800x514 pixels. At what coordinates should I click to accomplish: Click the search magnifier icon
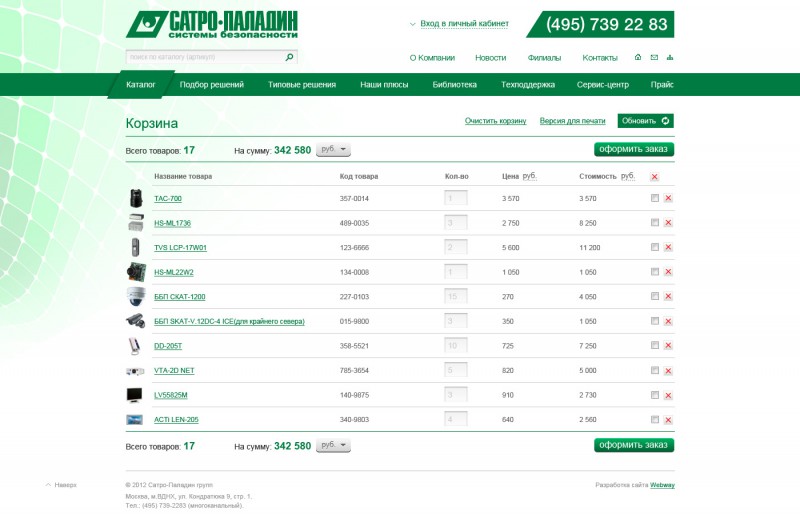pyautogui.click(x=289, y=57)
